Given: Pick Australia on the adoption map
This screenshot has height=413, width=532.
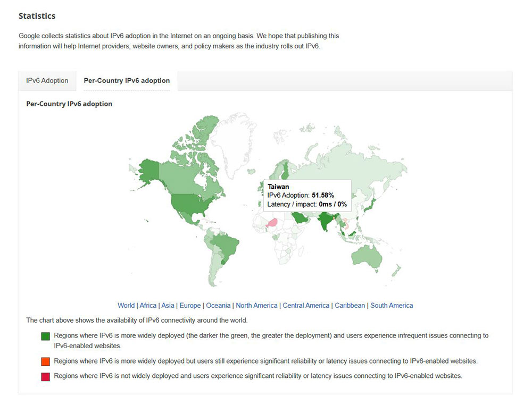Looking at the screenshot, I should coord(367,257).
